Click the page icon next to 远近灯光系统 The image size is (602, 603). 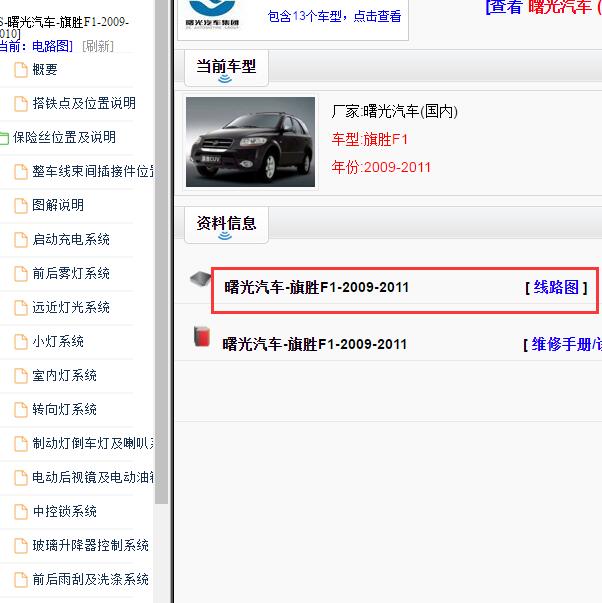tap(21, 308)
